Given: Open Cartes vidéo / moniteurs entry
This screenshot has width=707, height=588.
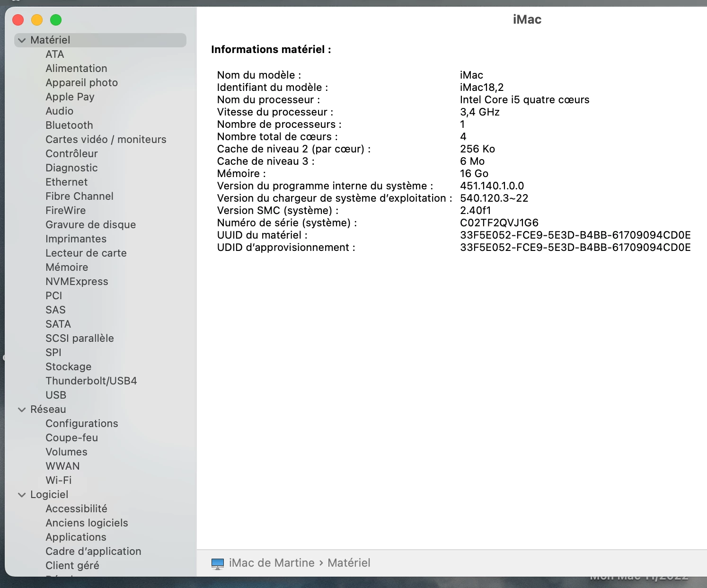Looking at the screenshot, I should pyautogui.click(x=106, y=140).
